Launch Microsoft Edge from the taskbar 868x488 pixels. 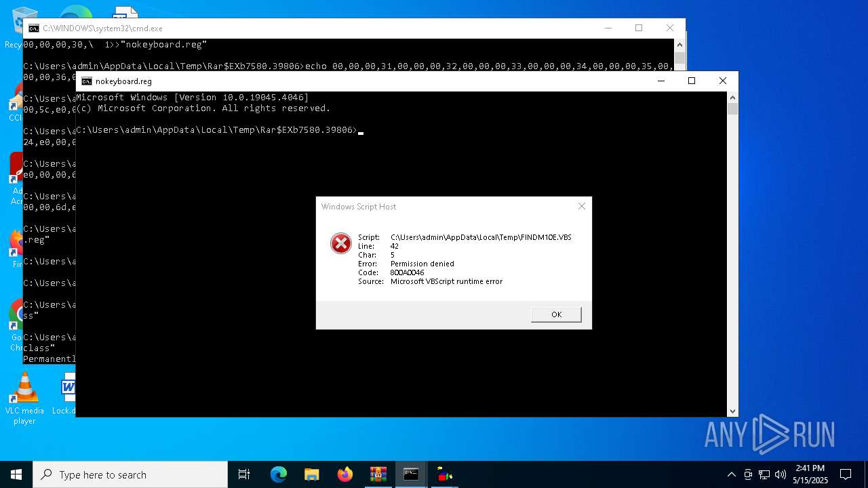(279, 474)
